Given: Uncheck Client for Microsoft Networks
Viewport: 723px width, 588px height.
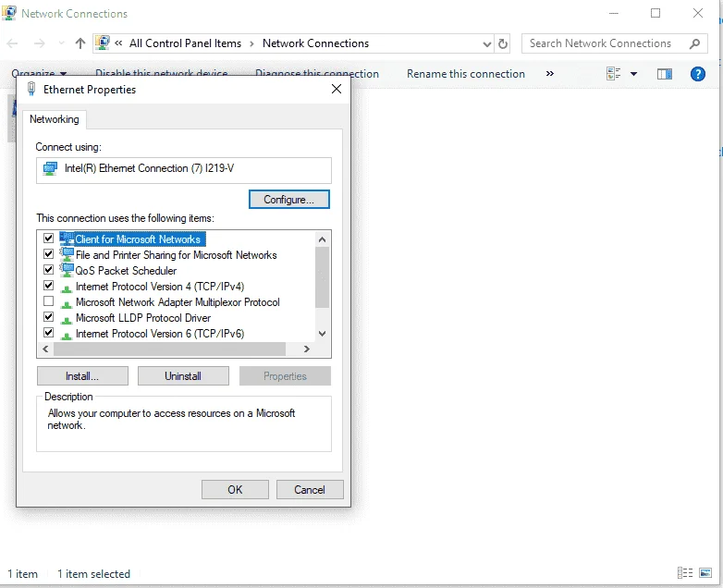Looking at the screenshot, I should (x=48, y=239).
